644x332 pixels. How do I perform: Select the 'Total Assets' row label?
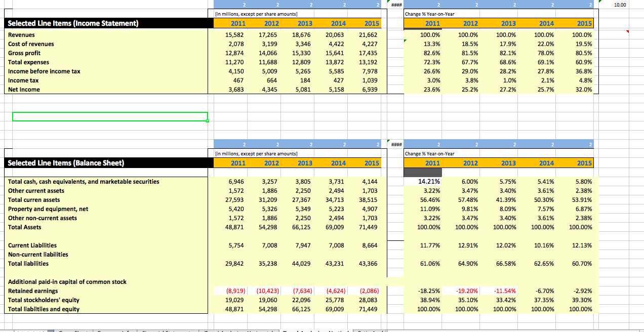click(x=25, y=227)
